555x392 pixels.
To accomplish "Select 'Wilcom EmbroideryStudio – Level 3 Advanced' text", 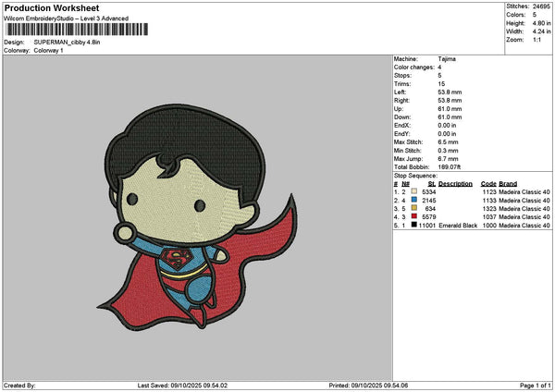I will point(67,18).
